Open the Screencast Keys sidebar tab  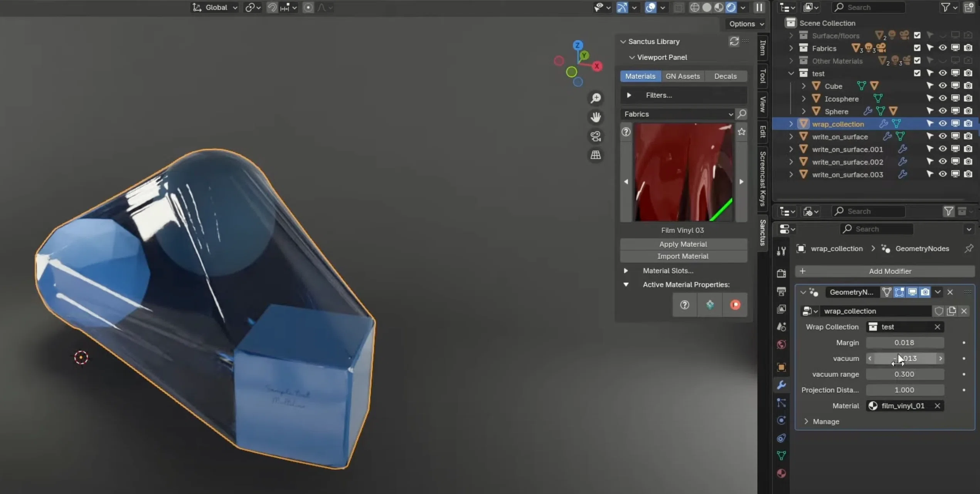point(763,179)
